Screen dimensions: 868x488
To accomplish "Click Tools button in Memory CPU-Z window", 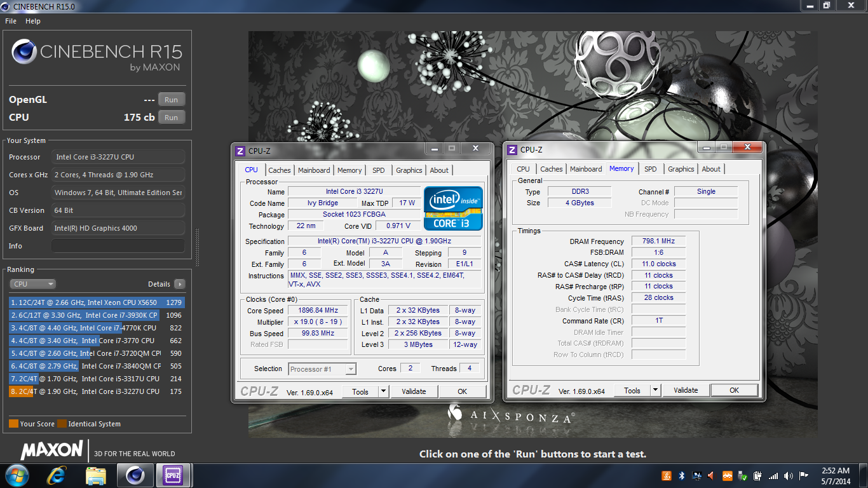I will point(632,390).
